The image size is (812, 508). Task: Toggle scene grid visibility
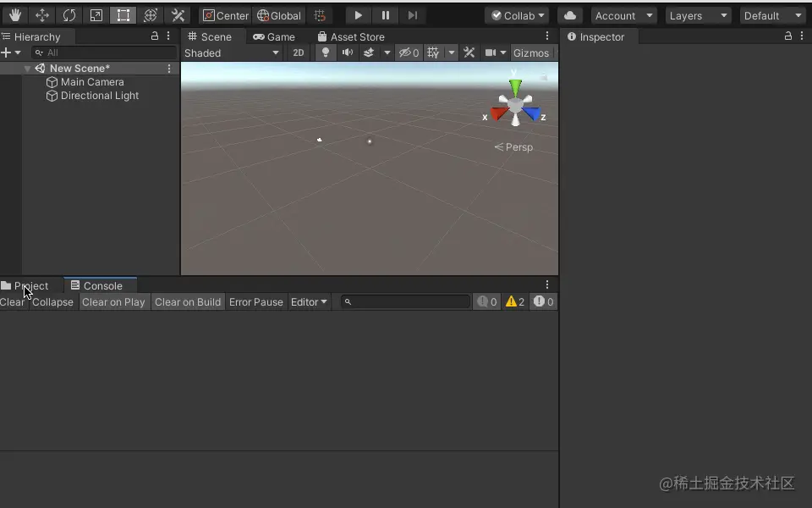433,52
